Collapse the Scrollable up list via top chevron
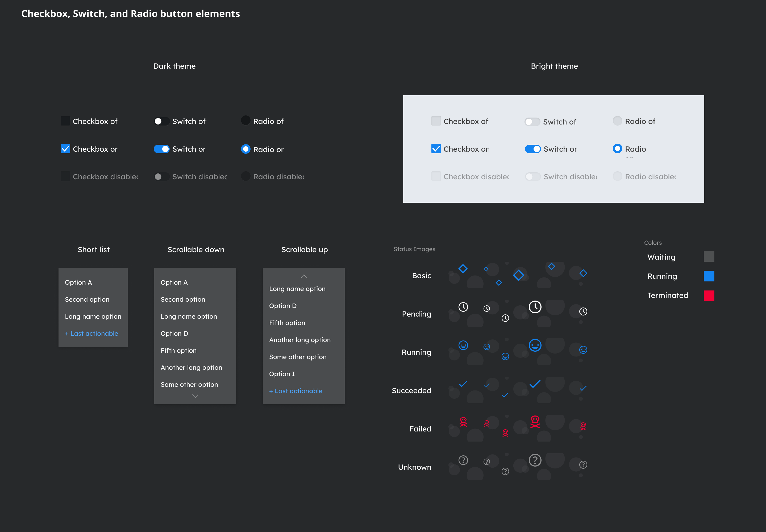The width and height of the screenshot is (766, 532). [x=303, y=276]
